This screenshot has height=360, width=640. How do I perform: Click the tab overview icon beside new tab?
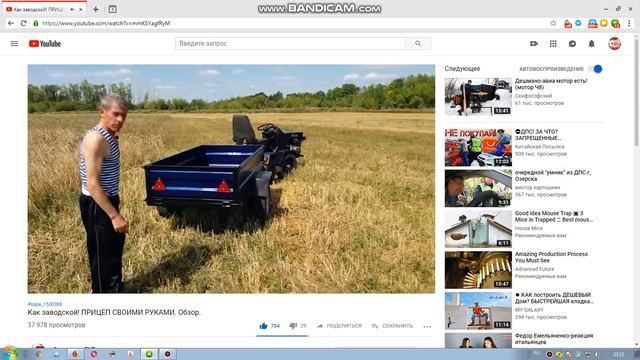pyautogui.click(x=113, y=9)
